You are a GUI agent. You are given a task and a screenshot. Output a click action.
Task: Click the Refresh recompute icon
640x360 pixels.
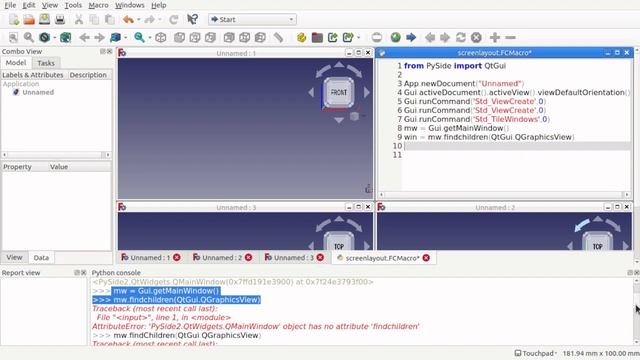[x=174, y=19]
